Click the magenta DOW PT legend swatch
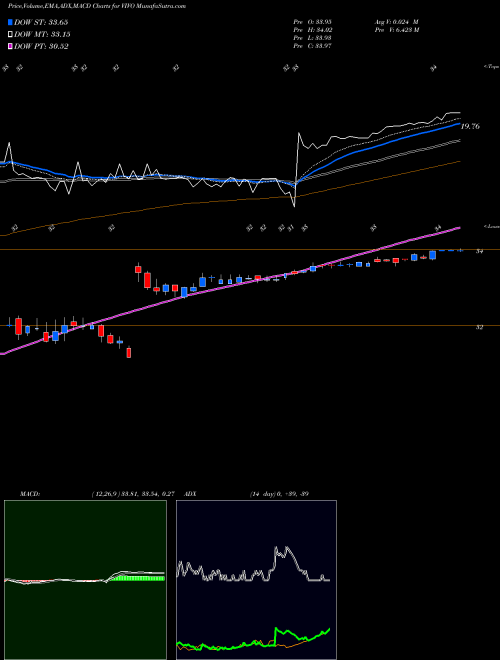This screenshot has width=500, height=660. pyautogui.click(x=11, y=46)
